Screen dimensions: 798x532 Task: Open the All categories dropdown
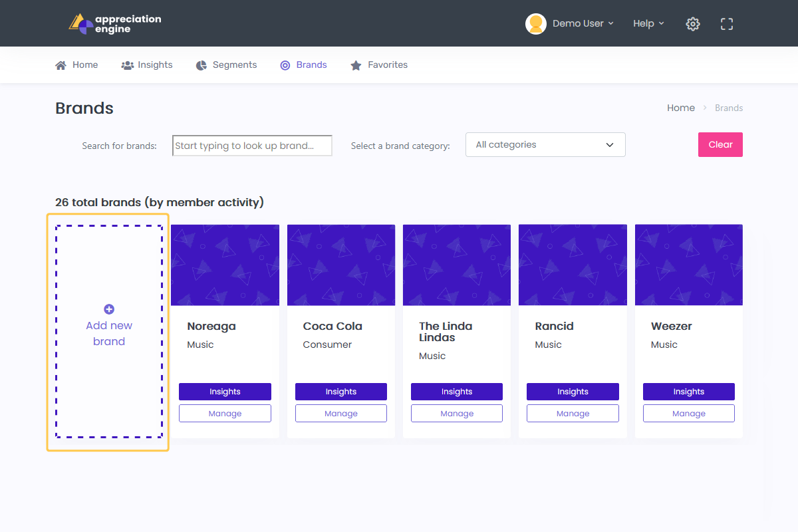tap(545, 145)
